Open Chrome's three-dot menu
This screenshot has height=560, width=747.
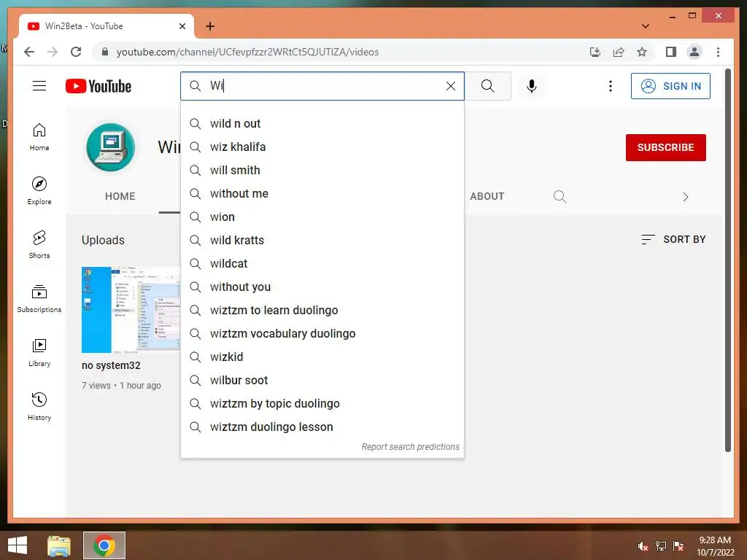pyautogui.click(x=718, y=52)
